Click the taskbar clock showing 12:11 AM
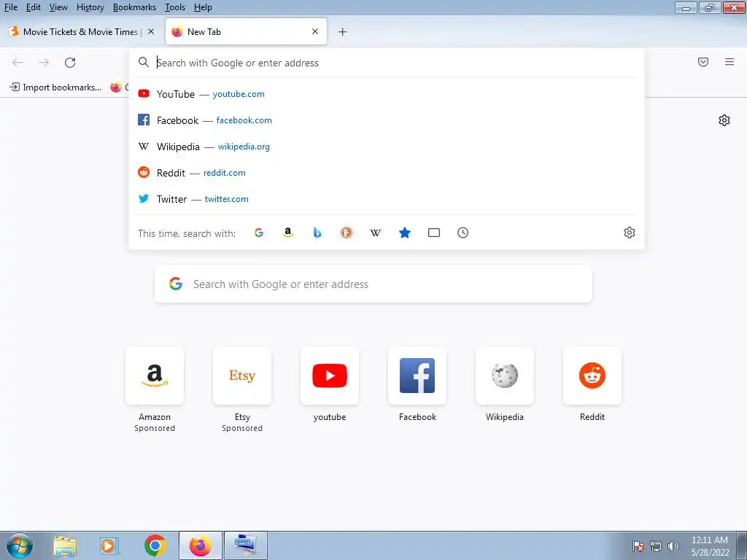The width and height of the screenshot is (747, 560). coord(710,545)
